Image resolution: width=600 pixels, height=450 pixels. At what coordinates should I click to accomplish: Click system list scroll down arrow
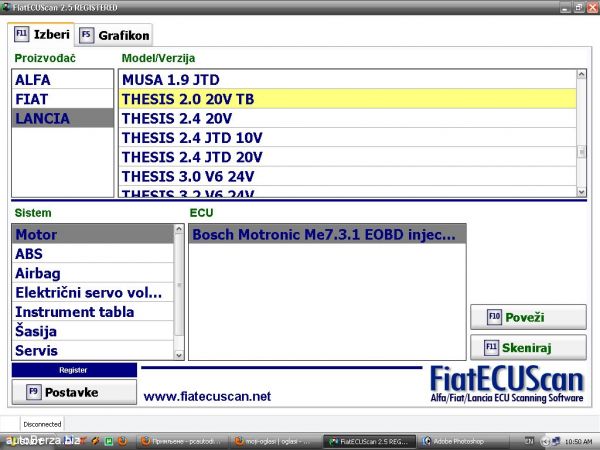179,355
